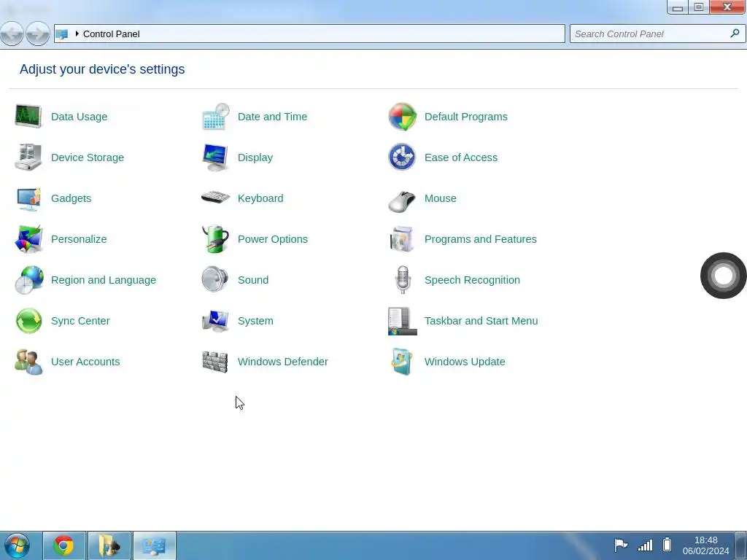Viewport: 747px width, 560px height.
Task: Click the Taskbar and Start Menu icon
Action: (402, 321)
